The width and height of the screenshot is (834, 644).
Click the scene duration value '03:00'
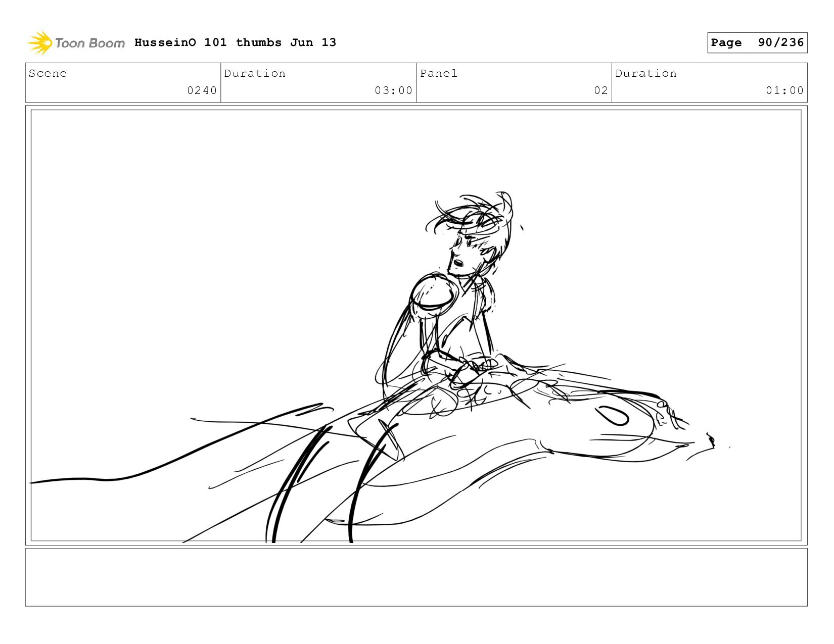point(393,90)
